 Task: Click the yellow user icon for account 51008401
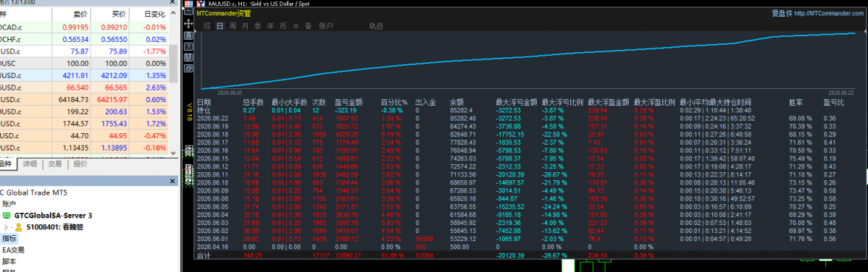(x=18, y=226)
